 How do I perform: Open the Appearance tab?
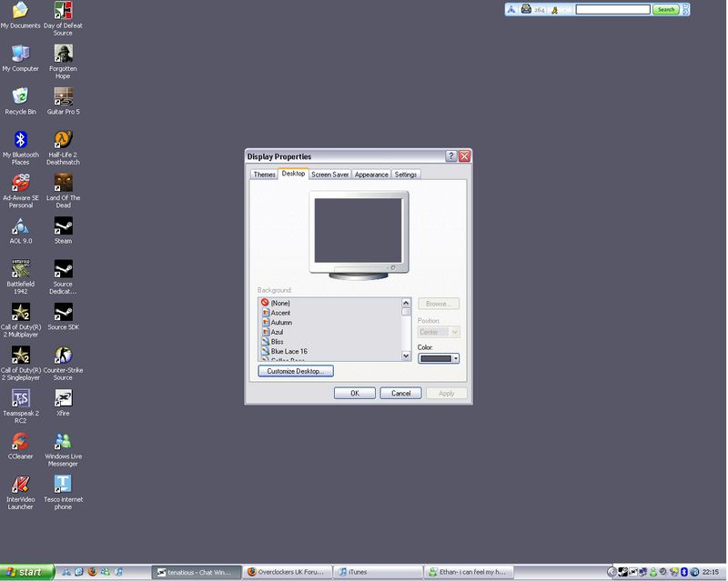click(371, 175)
